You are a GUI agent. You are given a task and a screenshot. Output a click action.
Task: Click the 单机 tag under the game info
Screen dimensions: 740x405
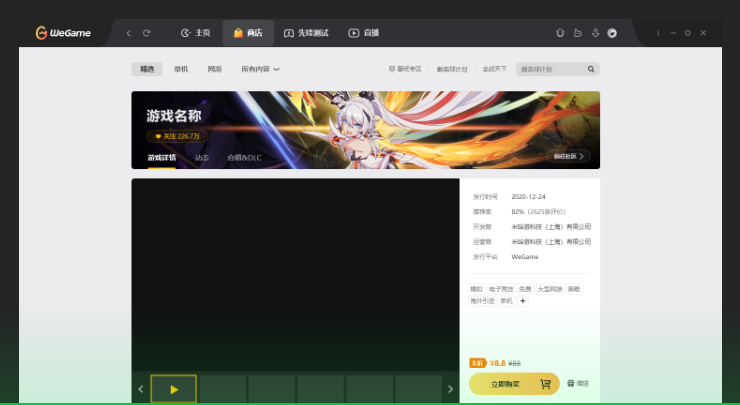(x=506, y=301)
